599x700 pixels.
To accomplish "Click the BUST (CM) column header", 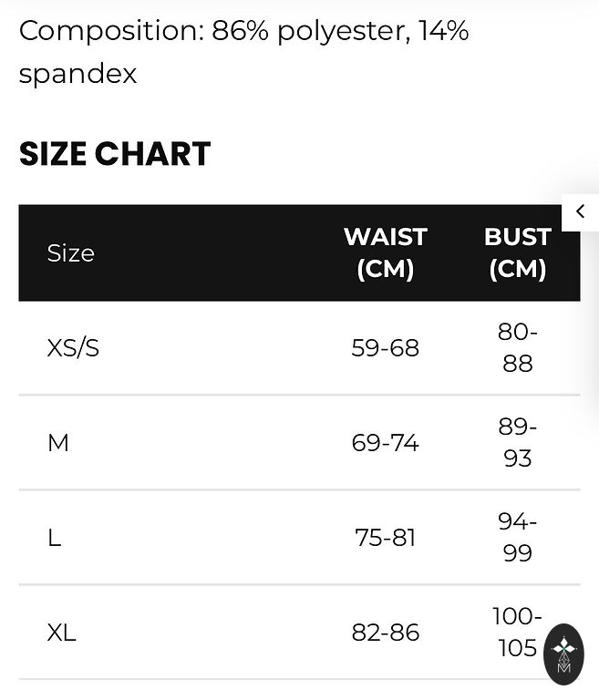I will click(x=518, y=252).
